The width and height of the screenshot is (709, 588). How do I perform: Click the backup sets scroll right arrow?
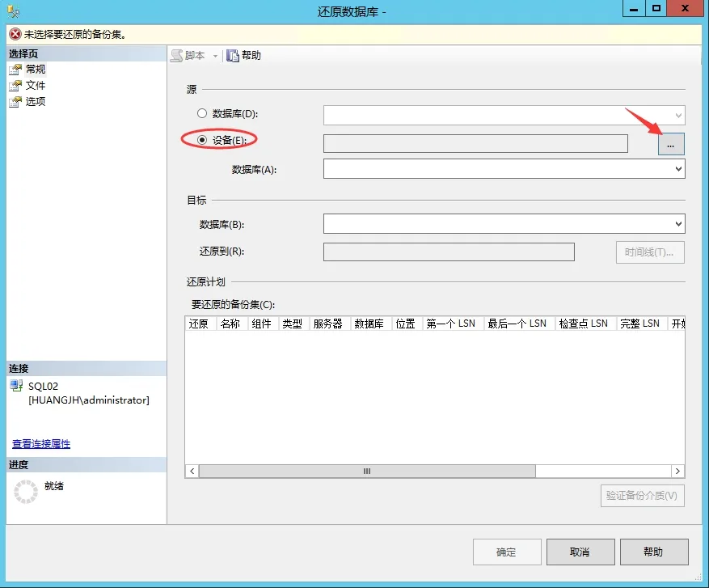pos(677,472)
